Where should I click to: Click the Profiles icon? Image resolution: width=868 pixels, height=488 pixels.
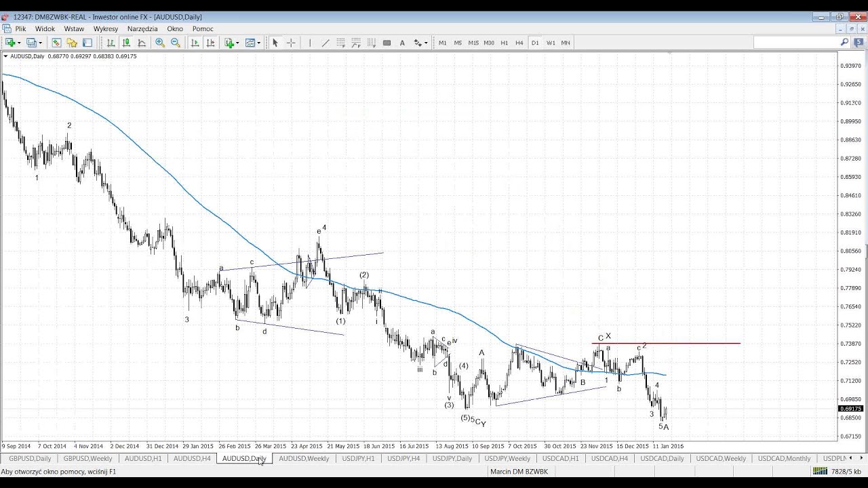[x=31, y=43]
